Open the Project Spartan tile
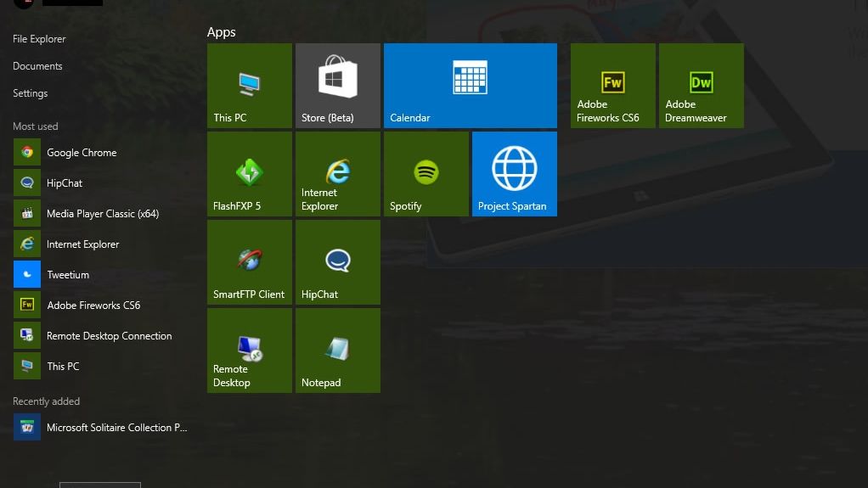Viewport: 868px width, 488px height. 515,174
